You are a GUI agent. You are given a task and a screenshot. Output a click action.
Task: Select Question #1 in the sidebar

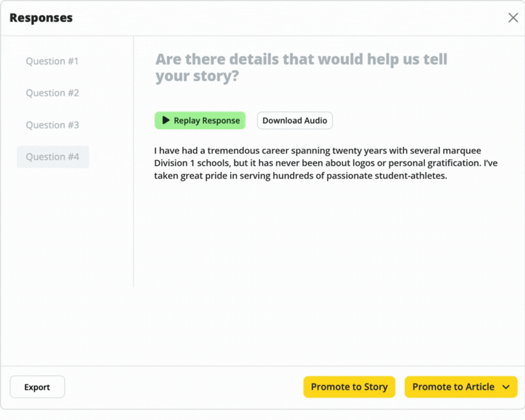click(52, 61)
